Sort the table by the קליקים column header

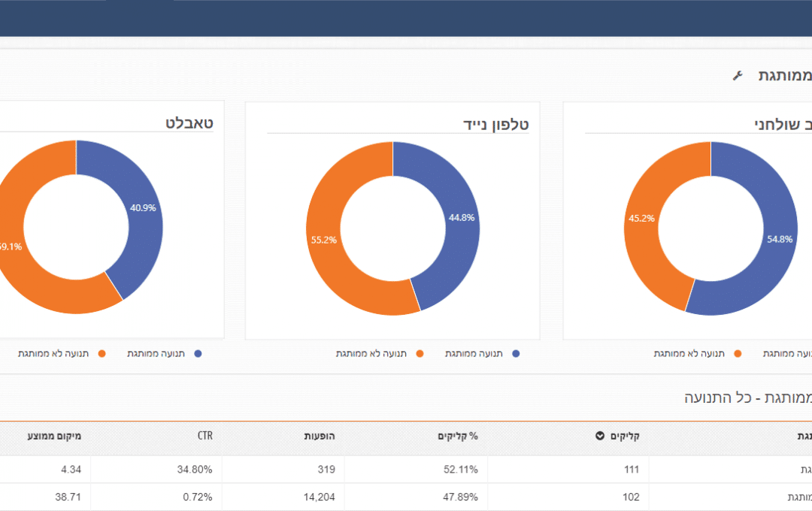click(x=625, y=436)
